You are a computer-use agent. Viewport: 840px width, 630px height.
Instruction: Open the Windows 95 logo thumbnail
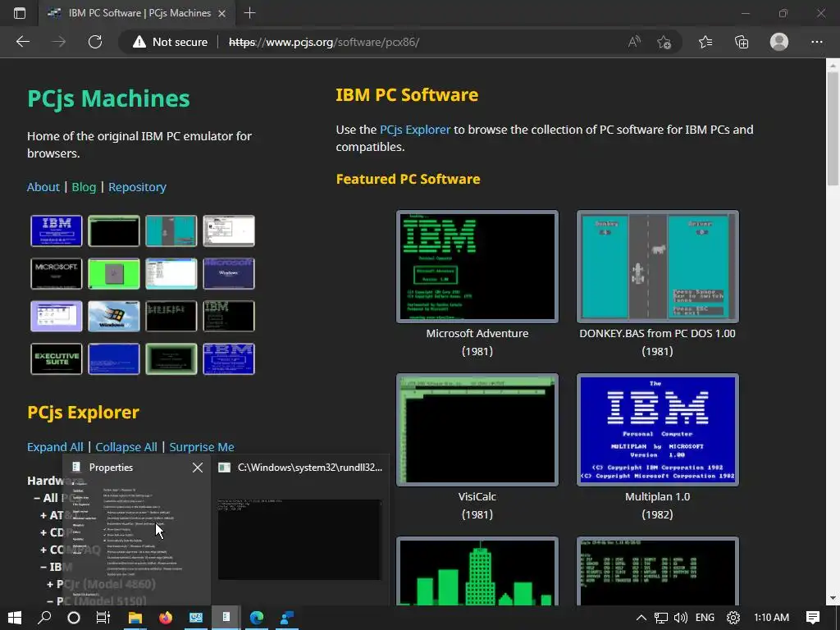coord(113,316)
